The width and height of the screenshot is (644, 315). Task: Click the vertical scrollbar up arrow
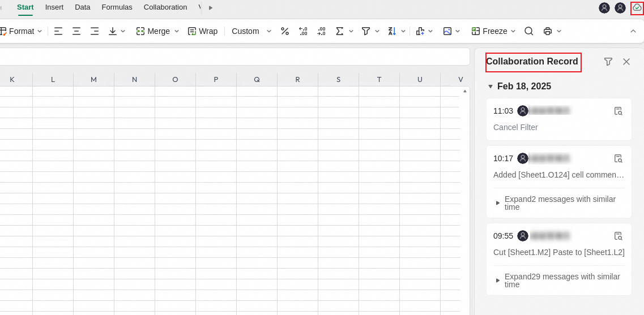click(x=465, y=91)
